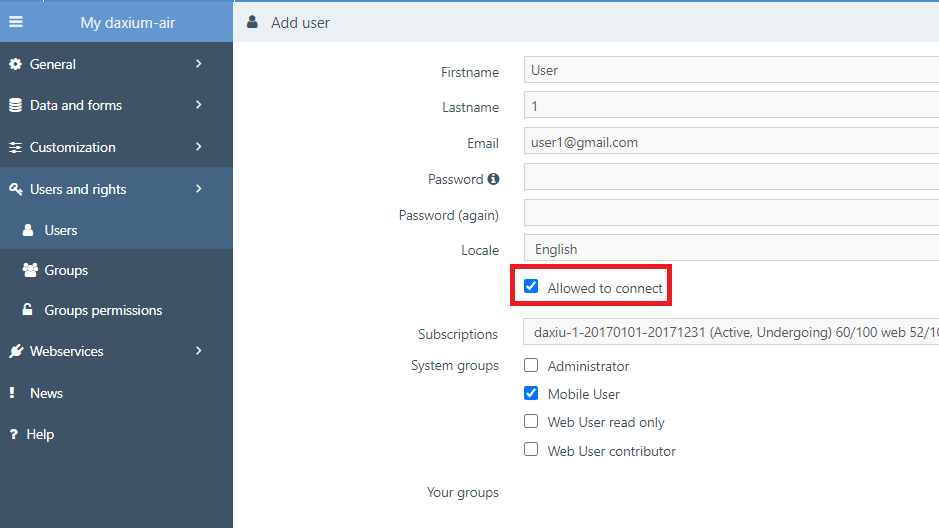Click into the Lastname field
The height and width of the screenshot is (528, 939).
coord(731,106)
